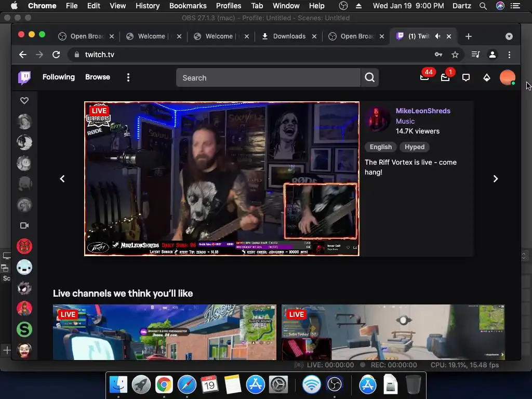Open the green S avatar channel

tap(24, 329)
